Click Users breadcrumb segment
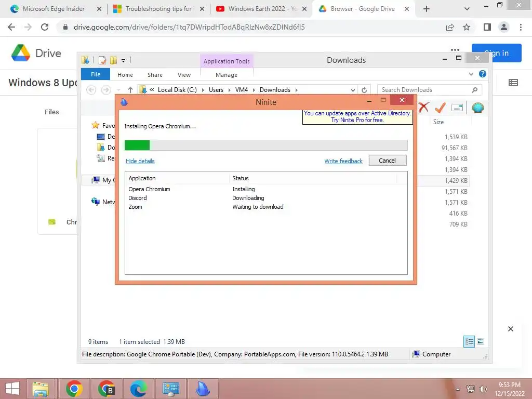Screen dimensions: 532x399 point(216,90)
